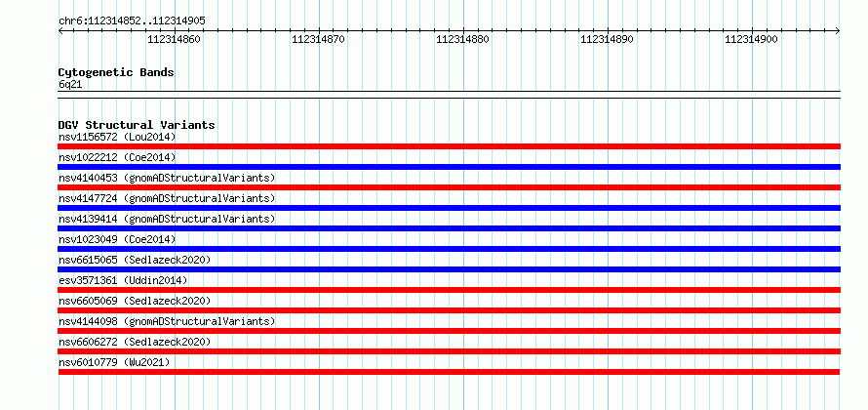Click the nsv1022212 (Coe2014) label

click(117, 157)
